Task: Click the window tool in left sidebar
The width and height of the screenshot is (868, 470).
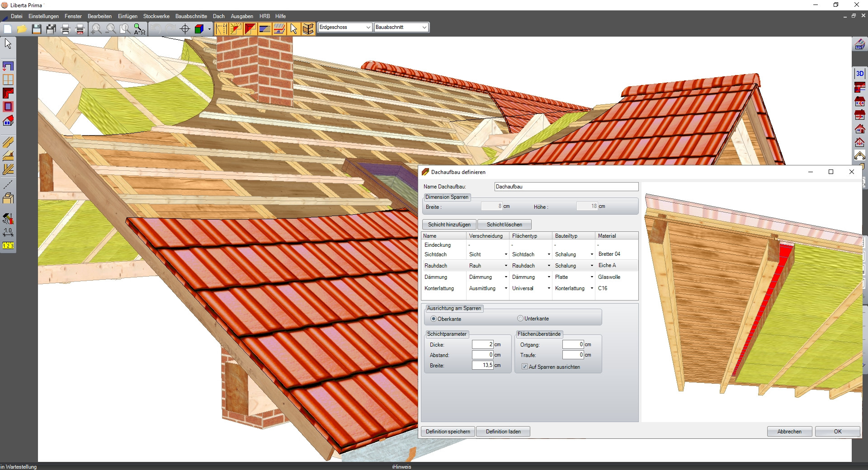Action: (x=8, y=80)
